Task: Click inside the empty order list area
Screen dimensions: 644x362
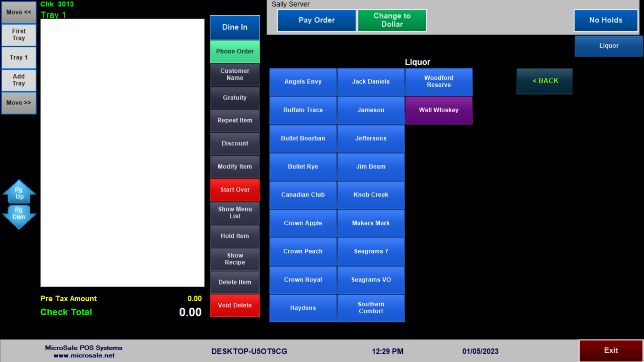Action: 122,153
